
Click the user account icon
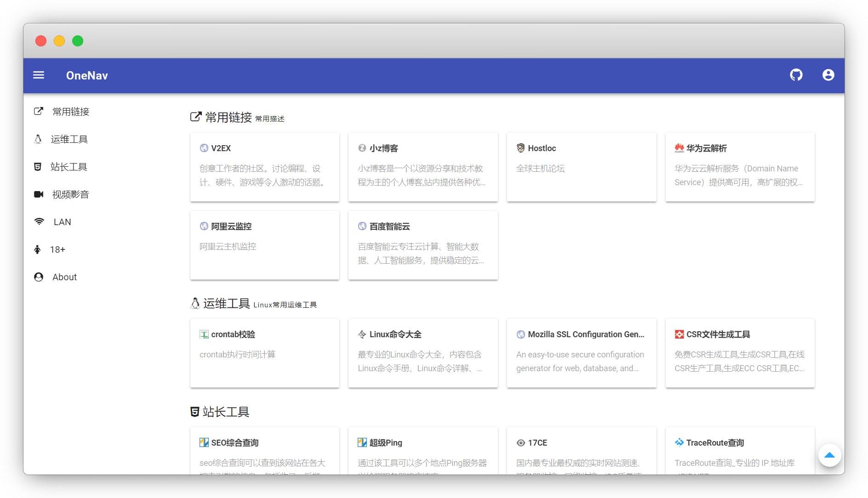828,75
